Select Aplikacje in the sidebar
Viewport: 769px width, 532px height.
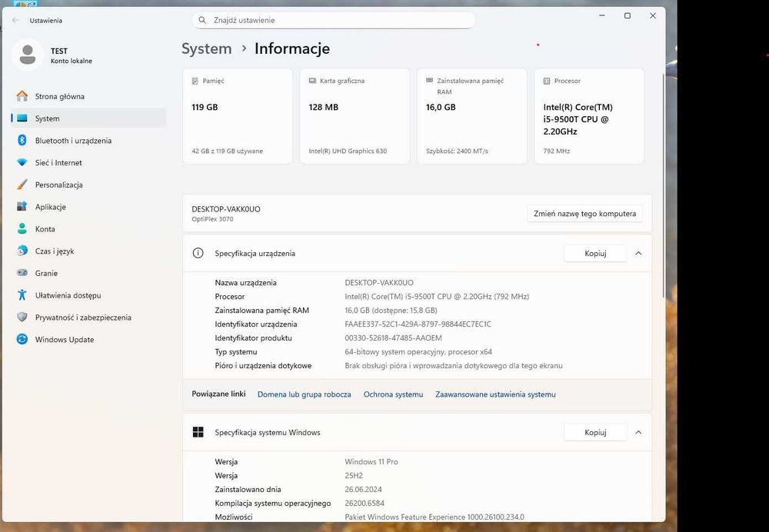pos(88,207)
